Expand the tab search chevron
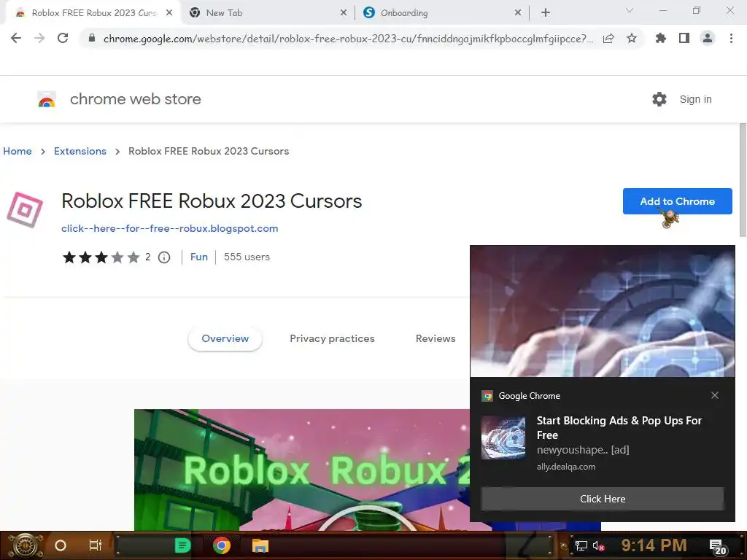747x560 pixels. (x=630, y=10)
